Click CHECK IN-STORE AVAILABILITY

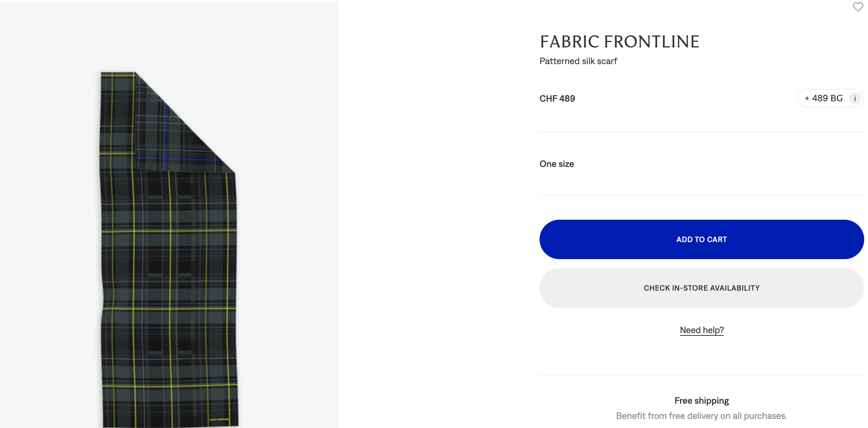701,288
